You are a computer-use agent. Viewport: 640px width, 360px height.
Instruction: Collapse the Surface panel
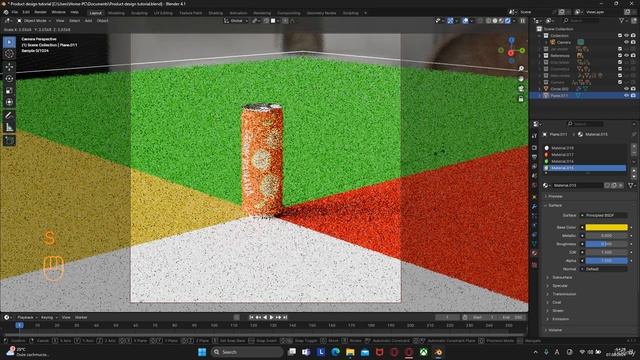coord(555,205)
